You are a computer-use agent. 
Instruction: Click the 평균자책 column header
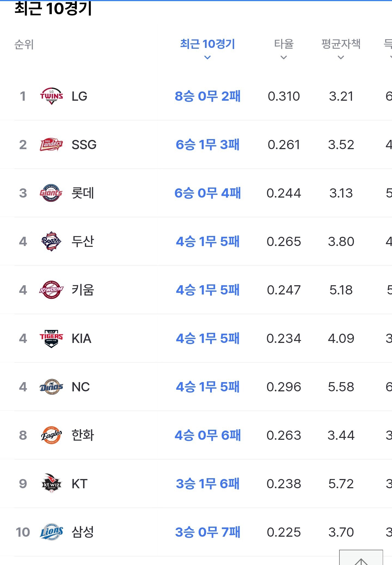click(x=341, y=44)
